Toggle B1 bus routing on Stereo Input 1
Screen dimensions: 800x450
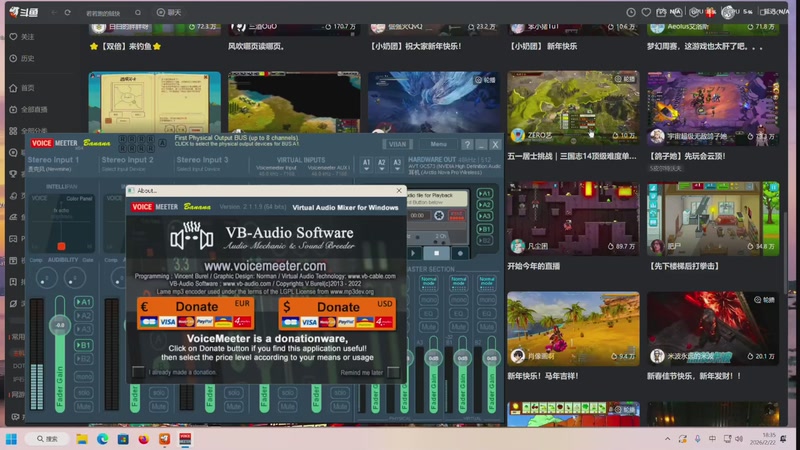coord(83,345)
